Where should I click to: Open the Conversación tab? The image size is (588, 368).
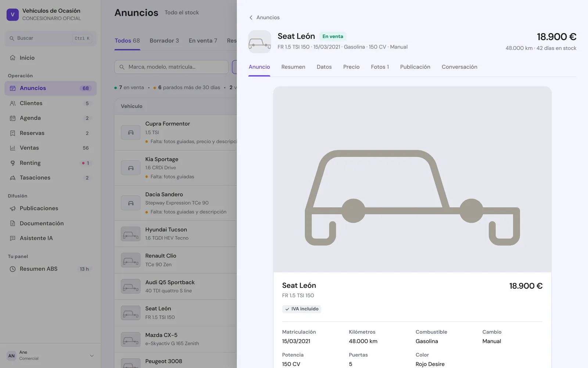[x=459, y=67]
